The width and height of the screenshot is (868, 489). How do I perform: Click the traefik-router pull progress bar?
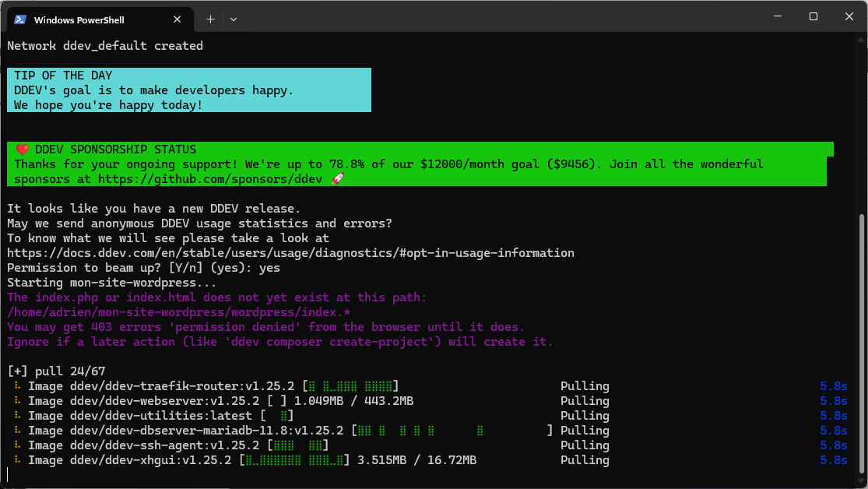350,386
